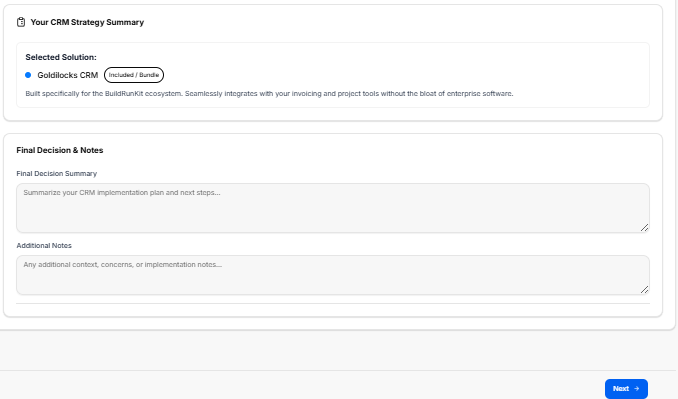Click the 'Selected Solution:' label
Image resolution: width=678 pixels, height=399 pixels.
pos(61,57)
